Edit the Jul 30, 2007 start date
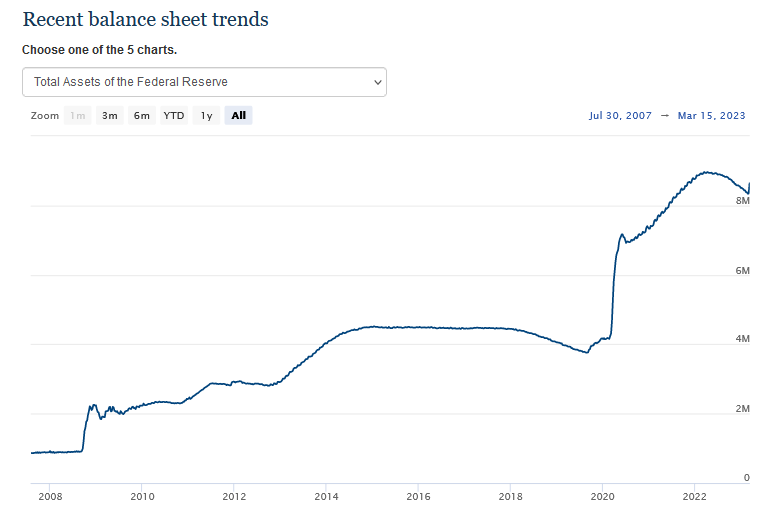 coord(620,116)
